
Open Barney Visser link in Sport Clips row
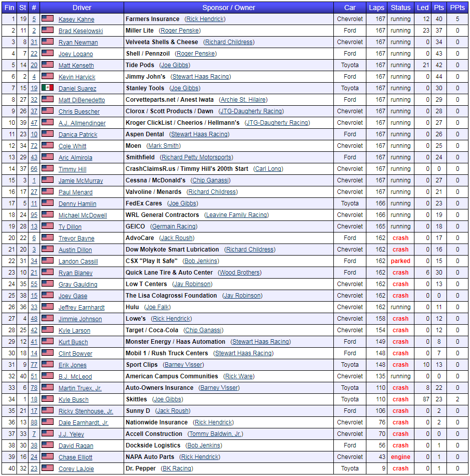tap(184, 365)
